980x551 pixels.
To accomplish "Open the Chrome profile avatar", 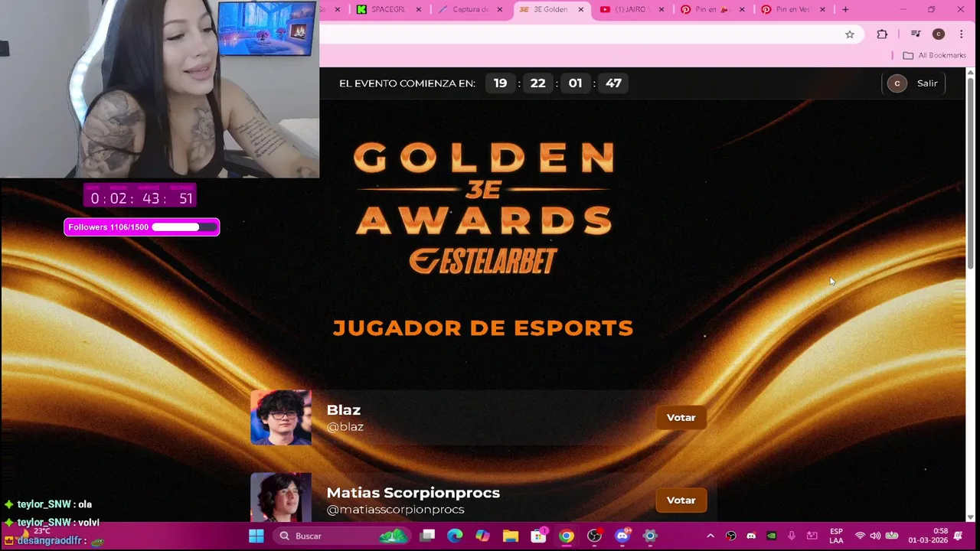I will pyautogui.click(x=939, y=34).
